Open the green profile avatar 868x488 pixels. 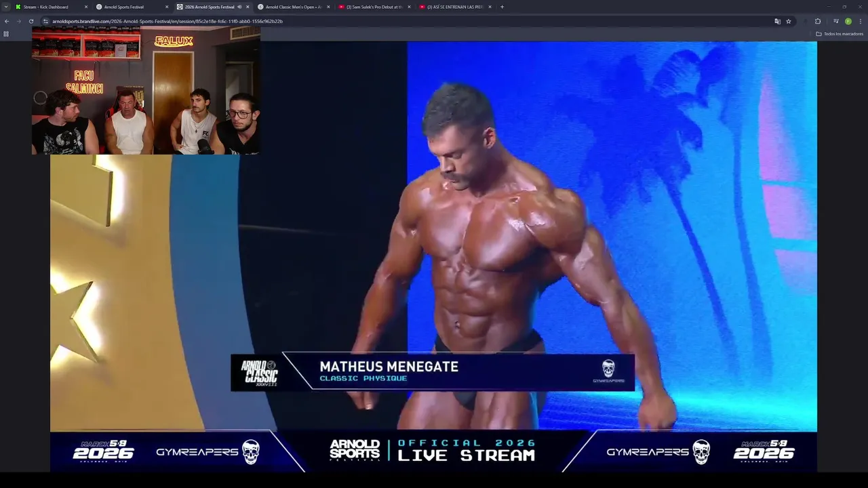(848, 21)
